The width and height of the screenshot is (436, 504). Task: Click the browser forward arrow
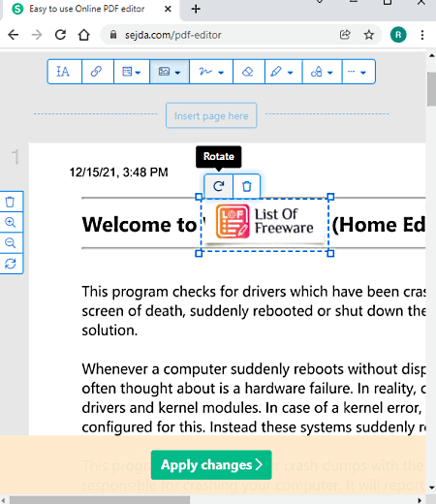click(x=37, y=35)
